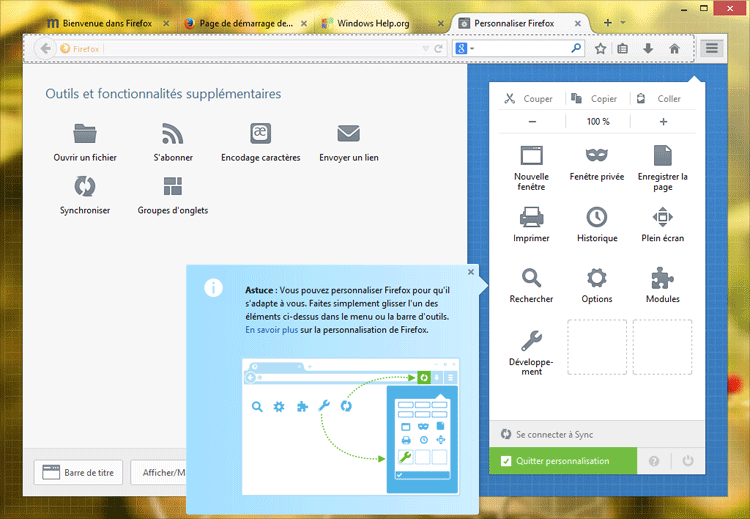
Task: Open the Historique clock icon
Action: (596, 217)
